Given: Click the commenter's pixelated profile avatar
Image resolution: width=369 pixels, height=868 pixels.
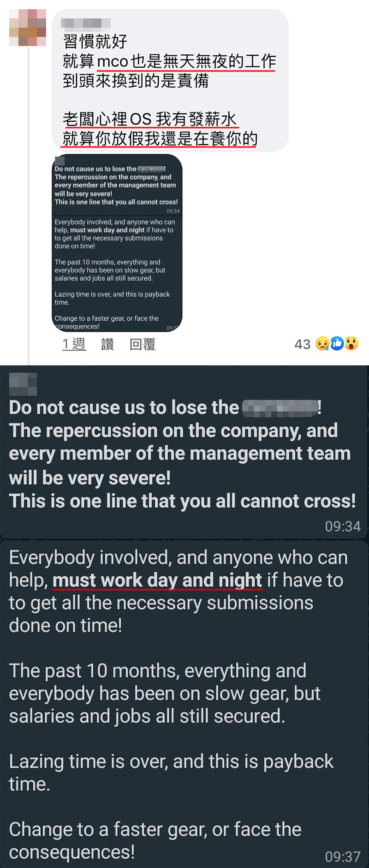Looking at the screenshot, I should tap(28, 28).
